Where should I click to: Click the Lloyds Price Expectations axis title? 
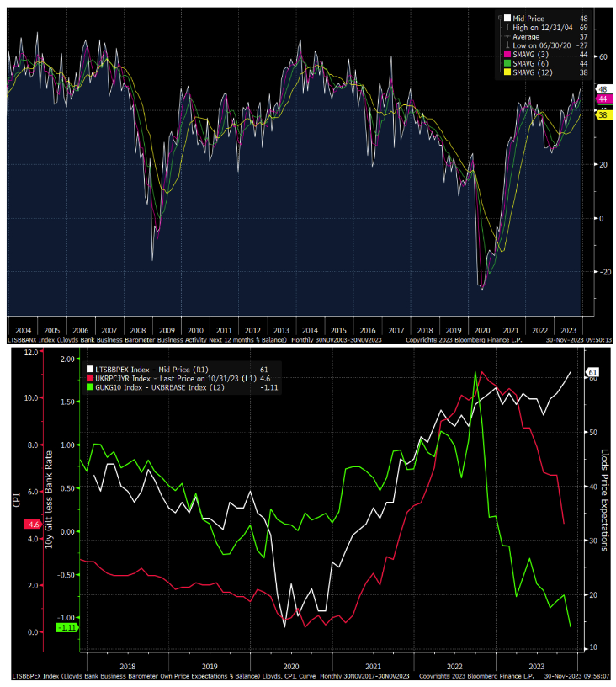pyautogui.click(x=604, y=500)
